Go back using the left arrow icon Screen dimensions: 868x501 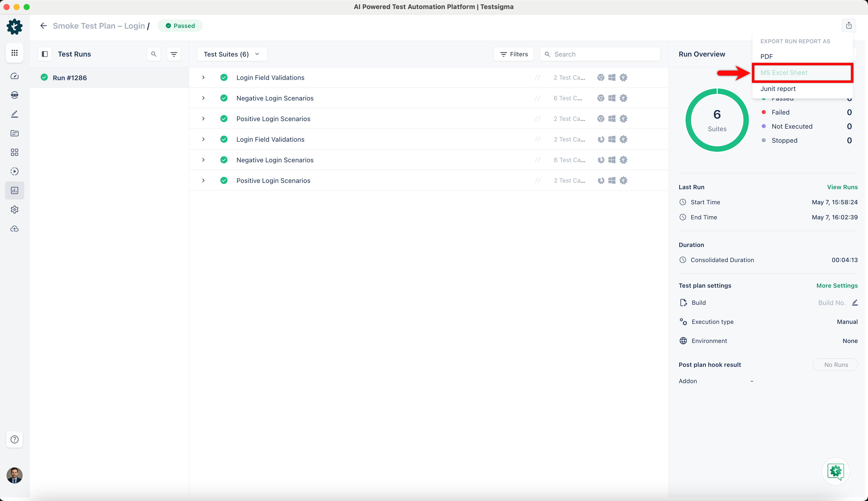coord(43,26)
